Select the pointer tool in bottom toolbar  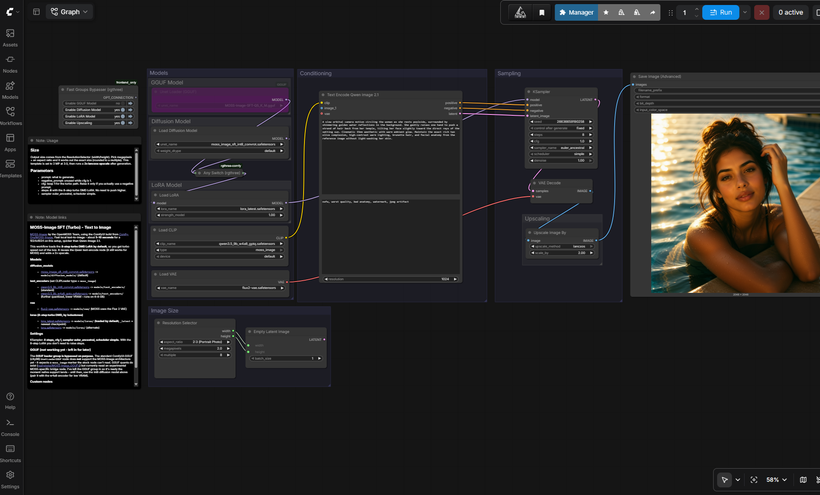tap(724, 479)
